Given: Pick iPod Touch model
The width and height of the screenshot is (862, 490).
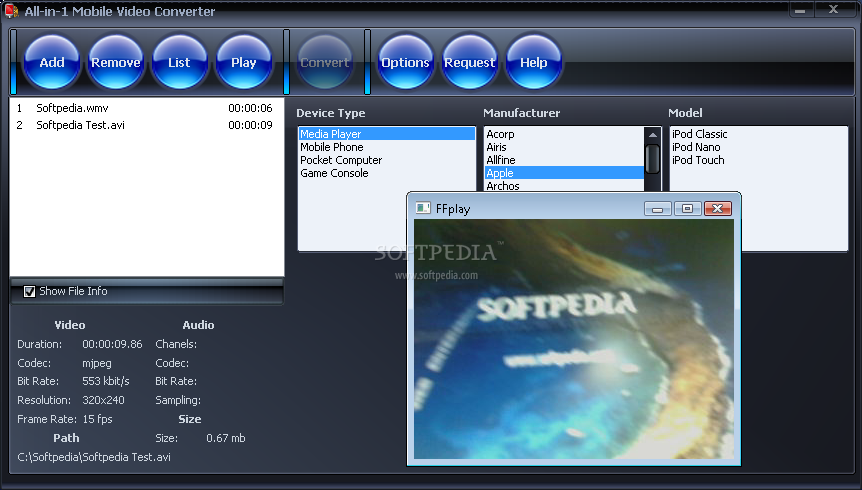Looking at the screenshot, I should tap(759, 160).
